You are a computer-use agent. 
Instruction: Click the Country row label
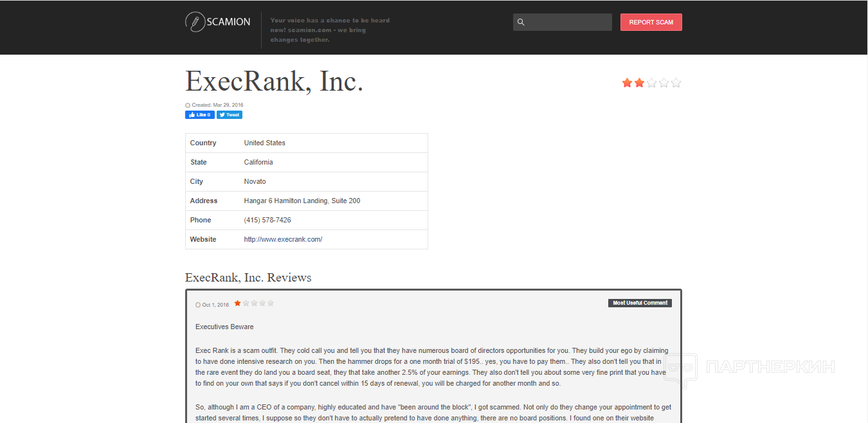pyautogui.click(x=203, y=143)
